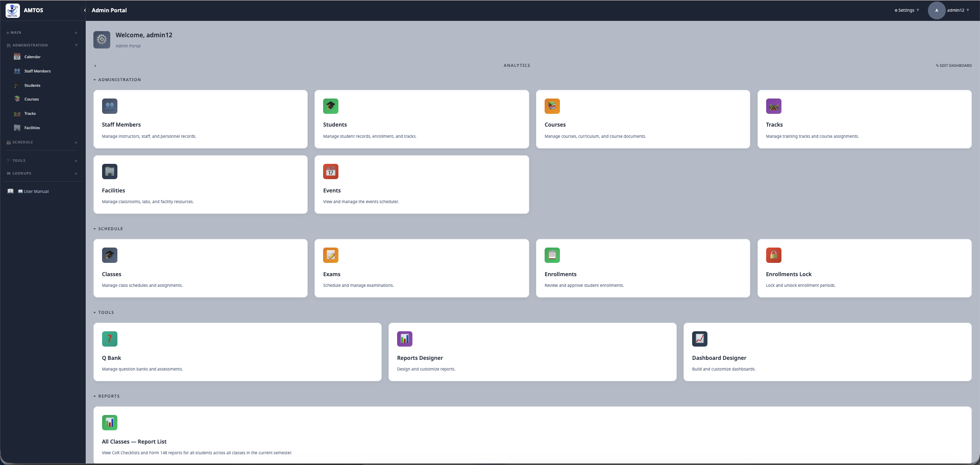Open the Calendar icon in sidebar
The width and height of the screenshot is (980, 465).
pyautogui.click(x=17, y=57)
